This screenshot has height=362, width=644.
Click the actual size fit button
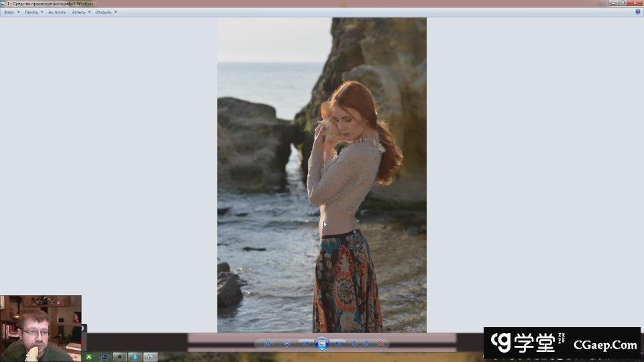tap(287, 343)
